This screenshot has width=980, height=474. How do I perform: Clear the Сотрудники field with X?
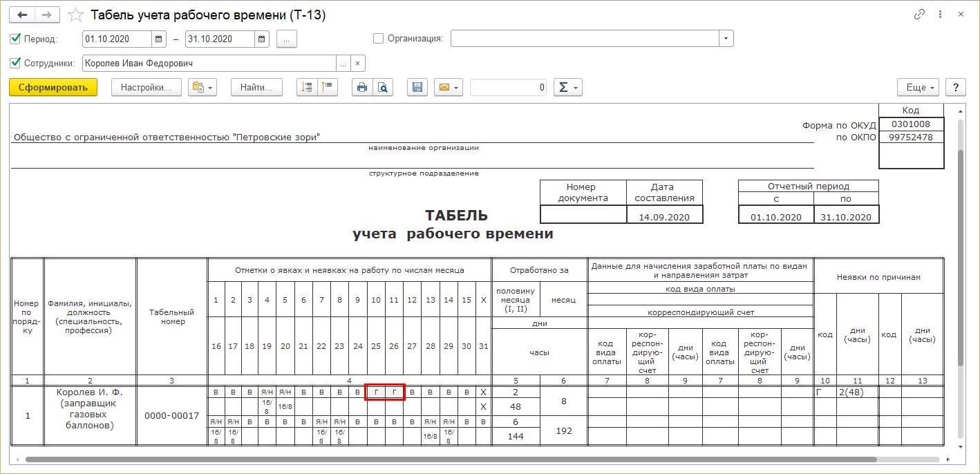pyautogui.click(x=358, y=64)
